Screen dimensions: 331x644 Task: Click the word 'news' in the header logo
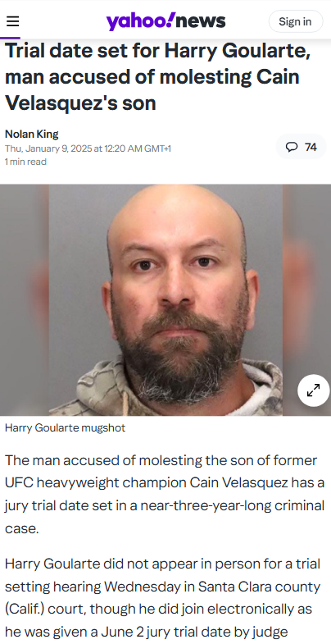tap(201, 21)
